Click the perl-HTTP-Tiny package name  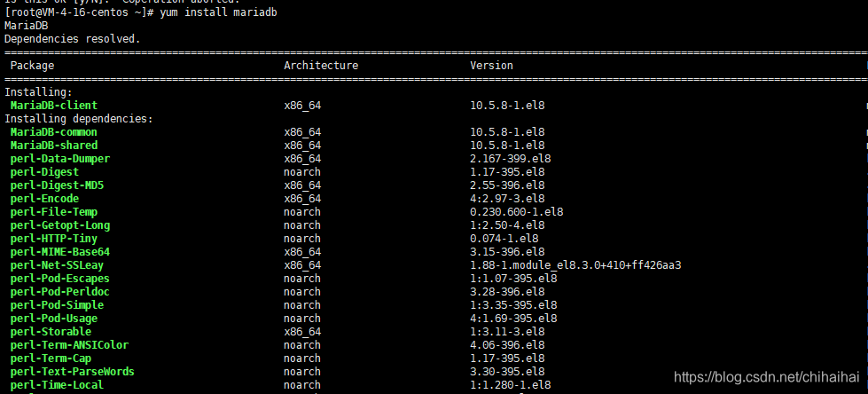(54, 239)
